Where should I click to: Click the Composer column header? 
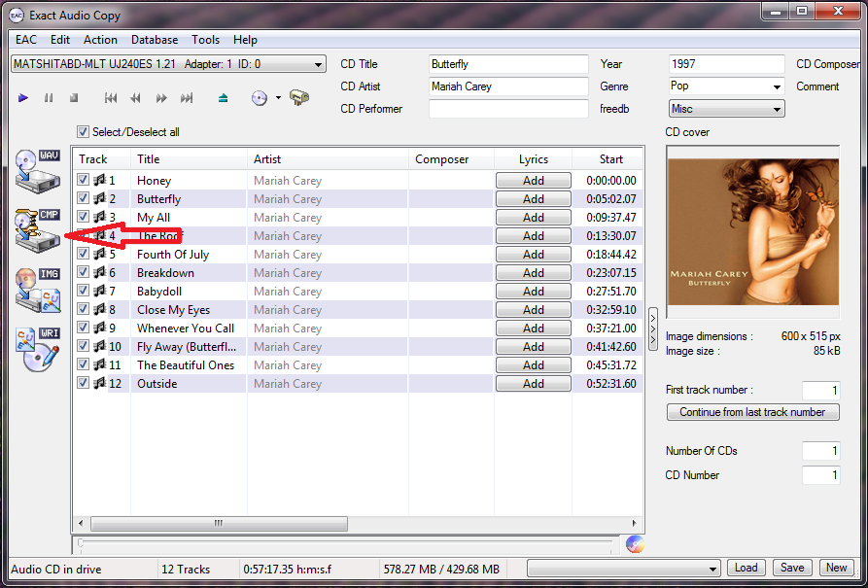point(451,159)
